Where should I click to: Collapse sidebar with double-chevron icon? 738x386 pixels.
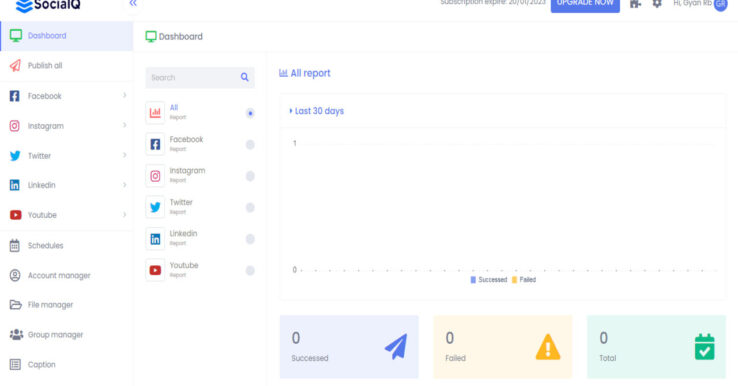point(133,3)
